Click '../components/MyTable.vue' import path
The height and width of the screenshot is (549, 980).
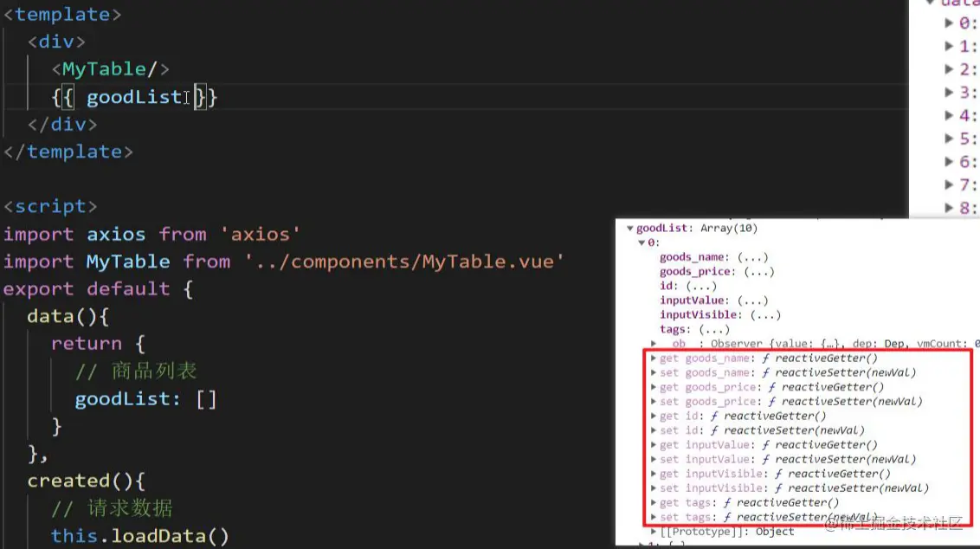click(x=404, y=262)
